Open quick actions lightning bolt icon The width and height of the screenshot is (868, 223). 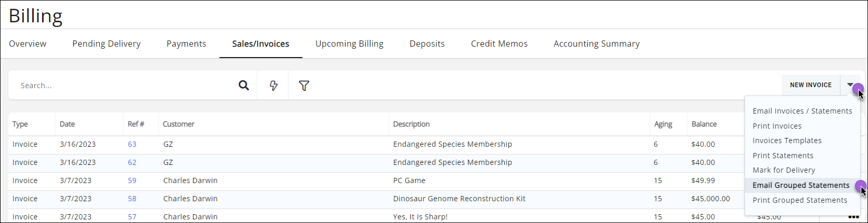point(273,86)
